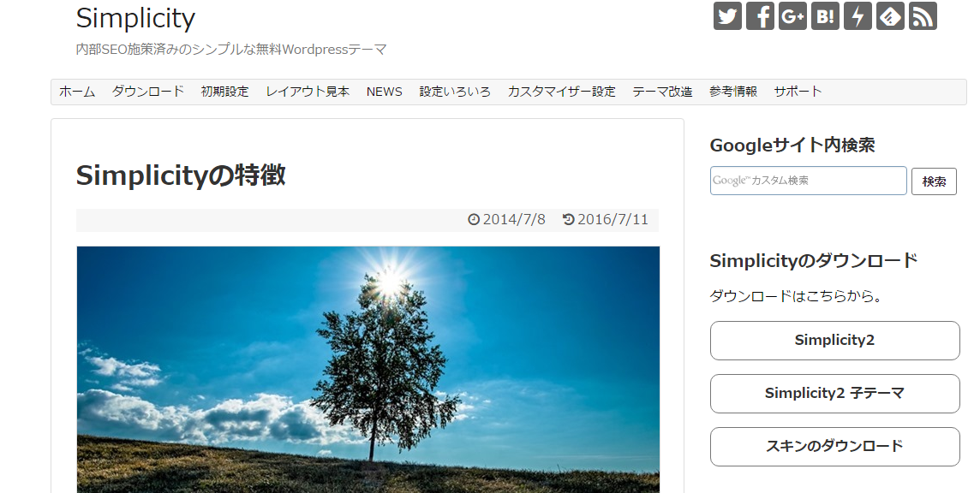
Task: Open the ホーム menu item
Action: click(77, 92)
